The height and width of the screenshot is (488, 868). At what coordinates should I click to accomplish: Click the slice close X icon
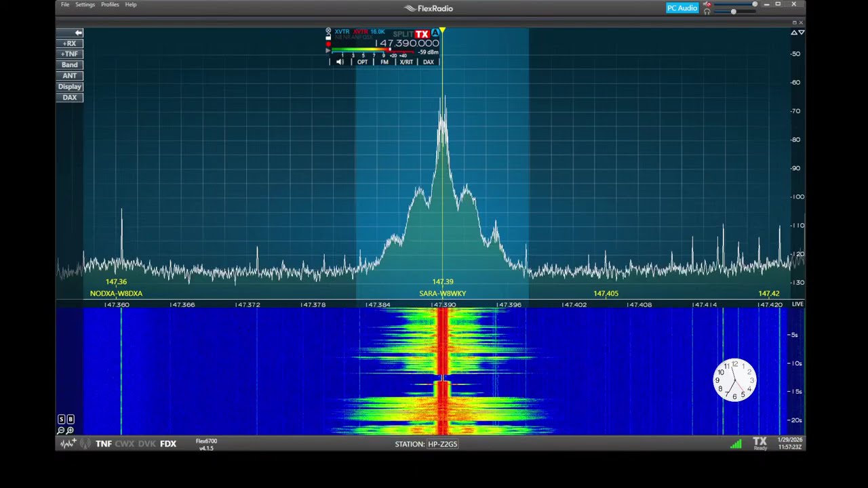tap(328, 30)
